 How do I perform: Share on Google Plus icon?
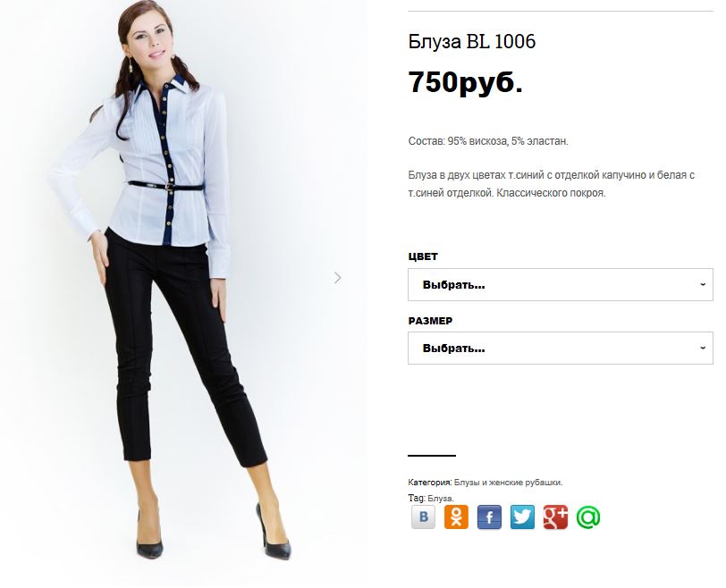click(555, 517)
